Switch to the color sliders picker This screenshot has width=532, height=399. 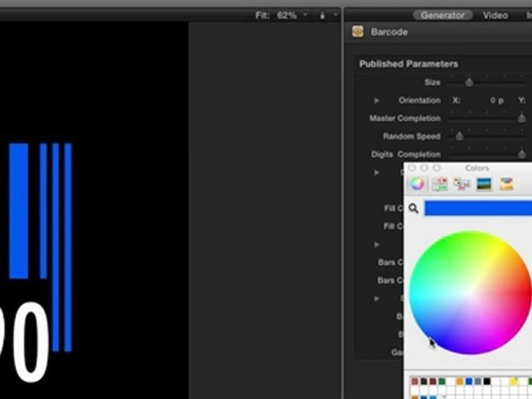point(439,184)
